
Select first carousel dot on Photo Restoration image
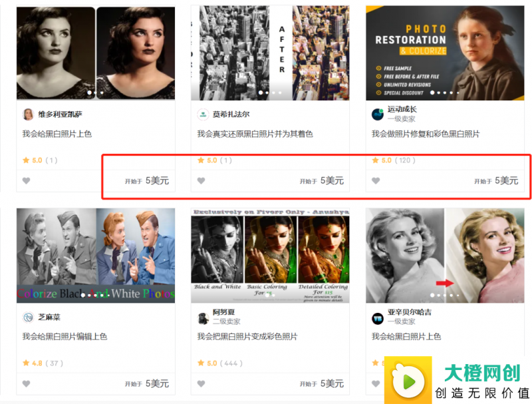432,93
